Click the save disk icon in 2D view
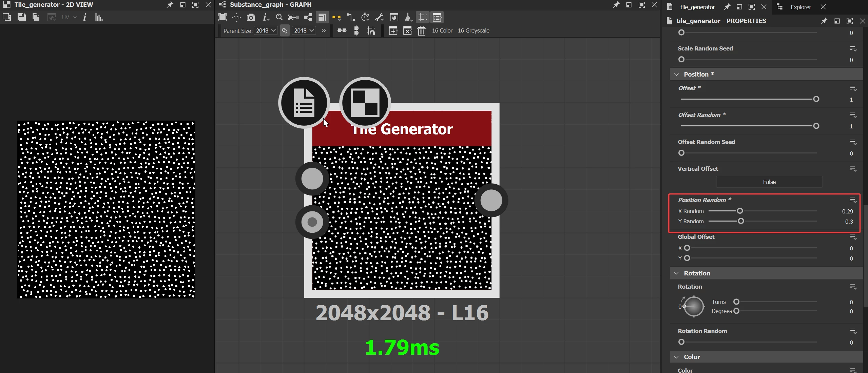 pyautogui.click(x=21, y=17)
